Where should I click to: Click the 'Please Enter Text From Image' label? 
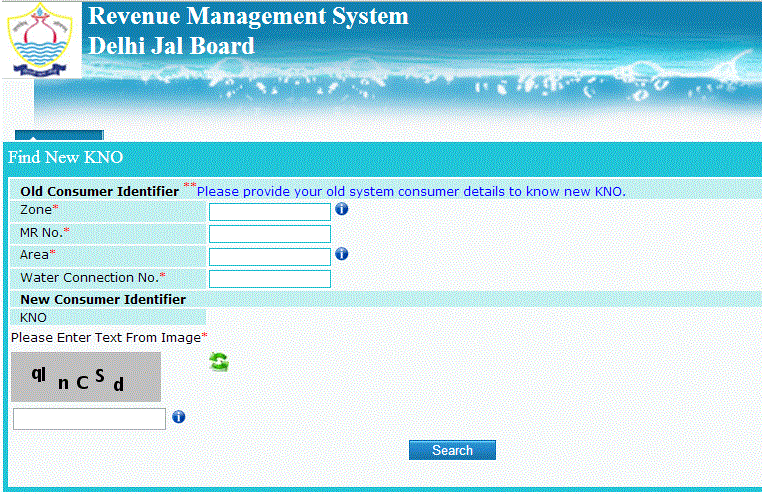click(106, 338)
